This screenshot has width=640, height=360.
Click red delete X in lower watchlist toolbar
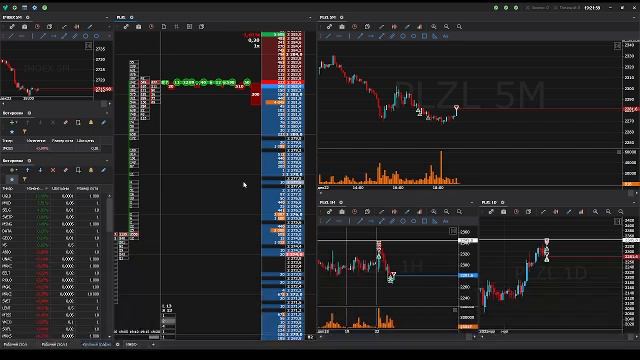tap(53, 170)
